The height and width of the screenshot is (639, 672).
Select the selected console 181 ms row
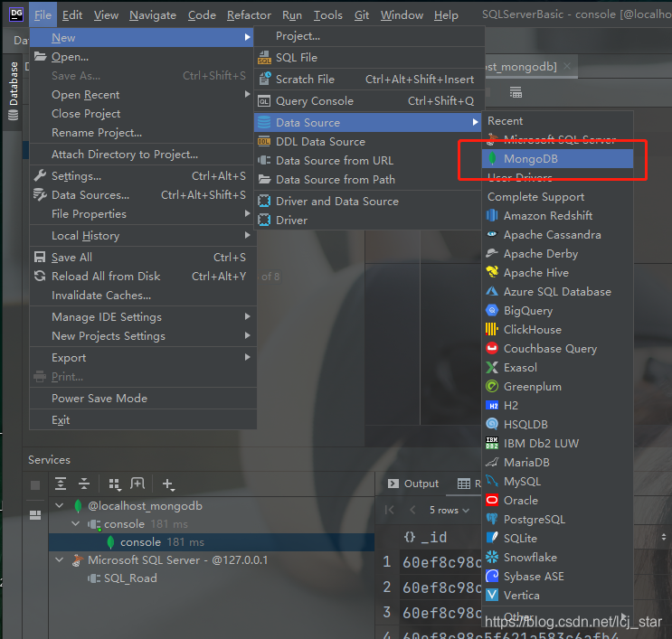(212, 541)
